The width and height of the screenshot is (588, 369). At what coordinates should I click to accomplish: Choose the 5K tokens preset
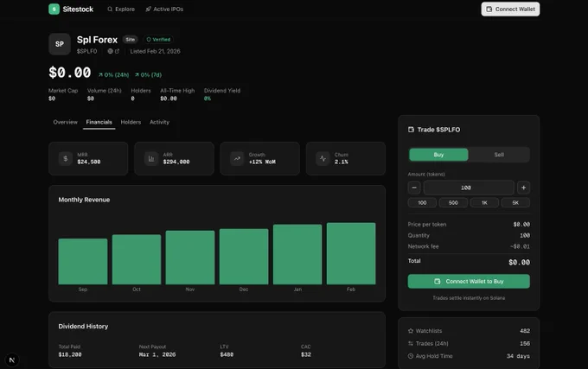pos(515,203)
